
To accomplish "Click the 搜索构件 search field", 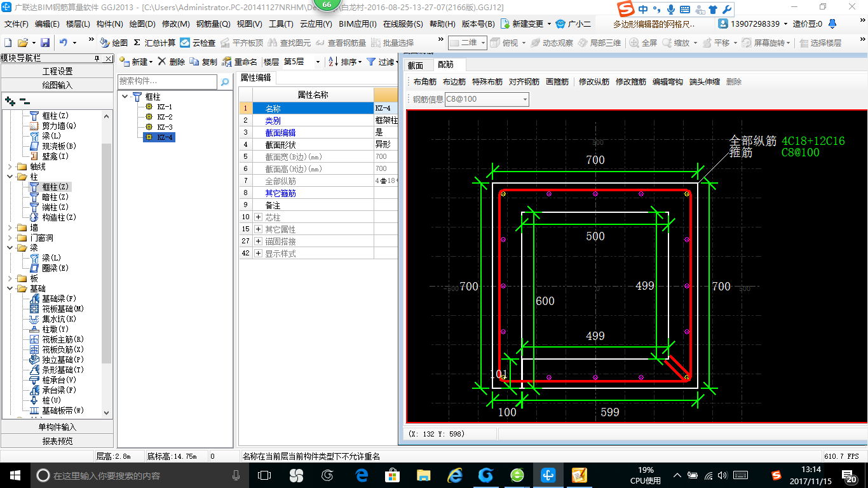I will 168,81.
